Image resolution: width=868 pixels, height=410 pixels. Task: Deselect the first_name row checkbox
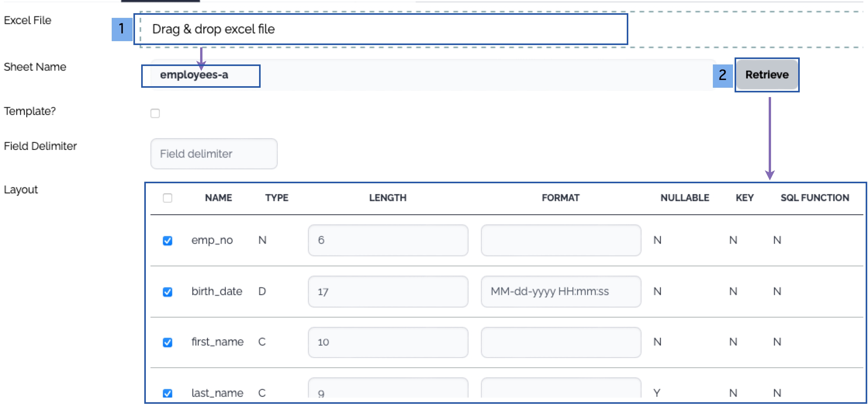coord(168,342)
